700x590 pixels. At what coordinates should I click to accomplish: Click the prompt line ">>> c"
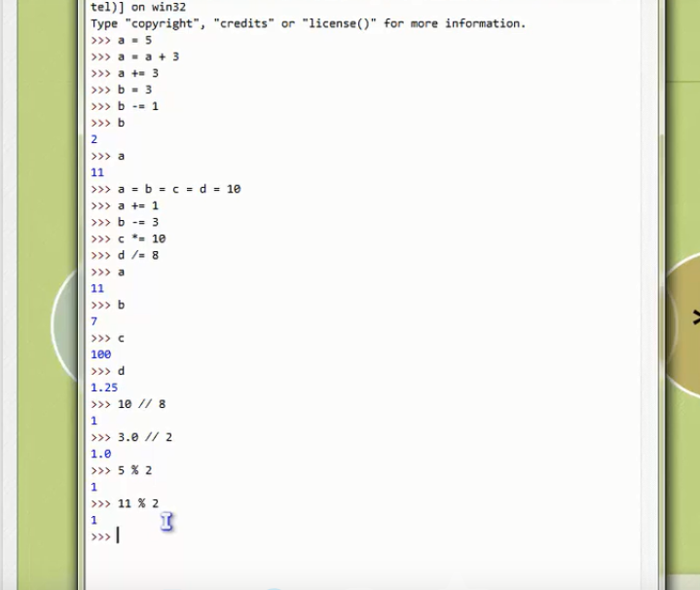tap(108, 338)
